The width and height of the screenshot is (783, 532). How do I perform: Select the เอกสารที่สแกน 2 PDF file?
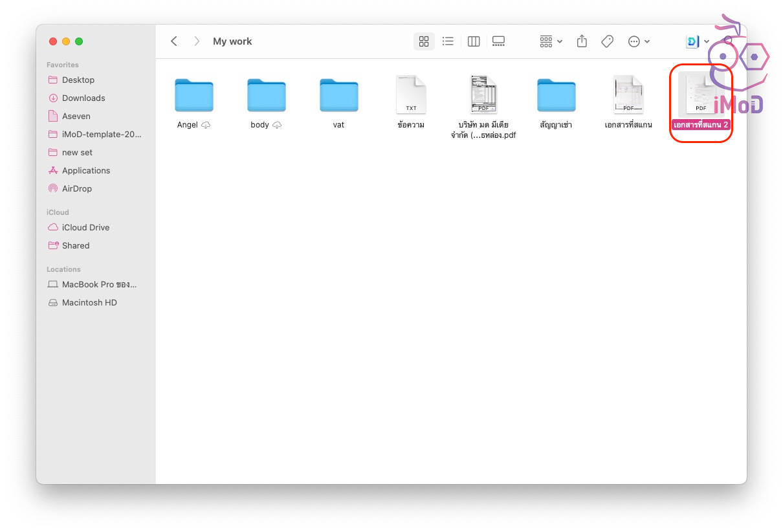point(701,96)
